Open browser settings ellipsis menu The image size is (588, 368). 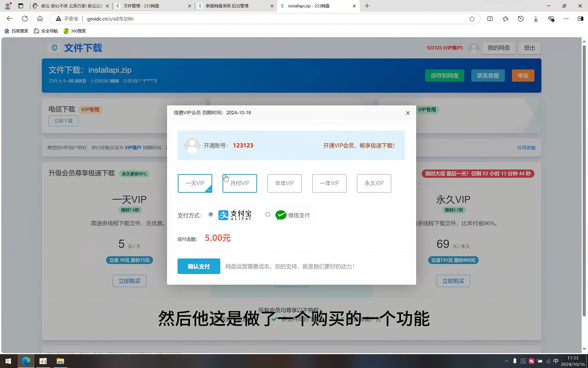coord(566,19)
